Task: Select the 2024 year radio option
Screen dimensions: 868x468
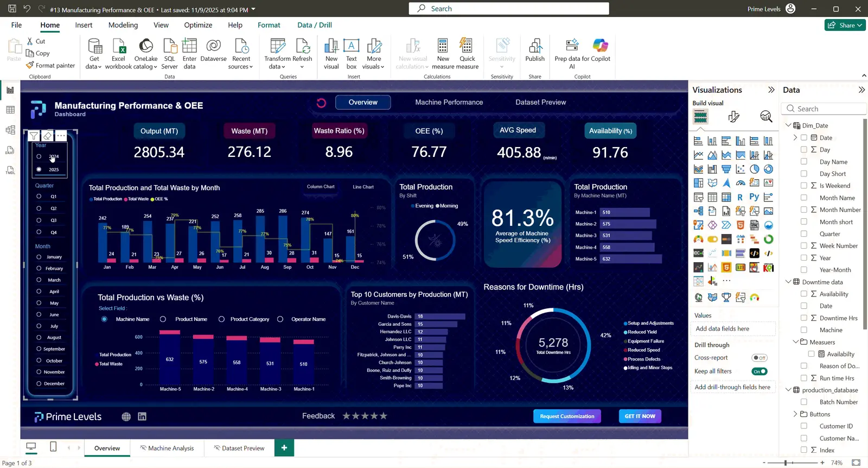Action: 39,156
